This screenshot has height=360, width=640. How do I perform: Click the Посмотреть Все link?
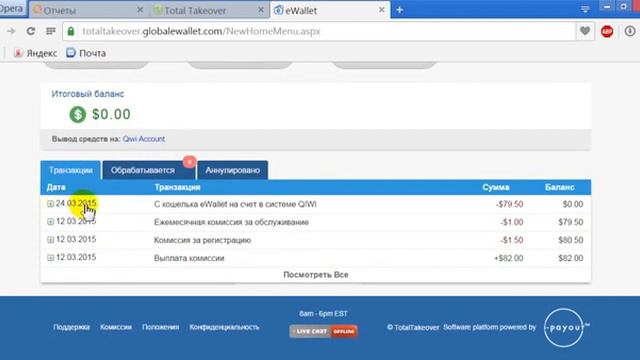pyautogui.click(x=316, y=275)
